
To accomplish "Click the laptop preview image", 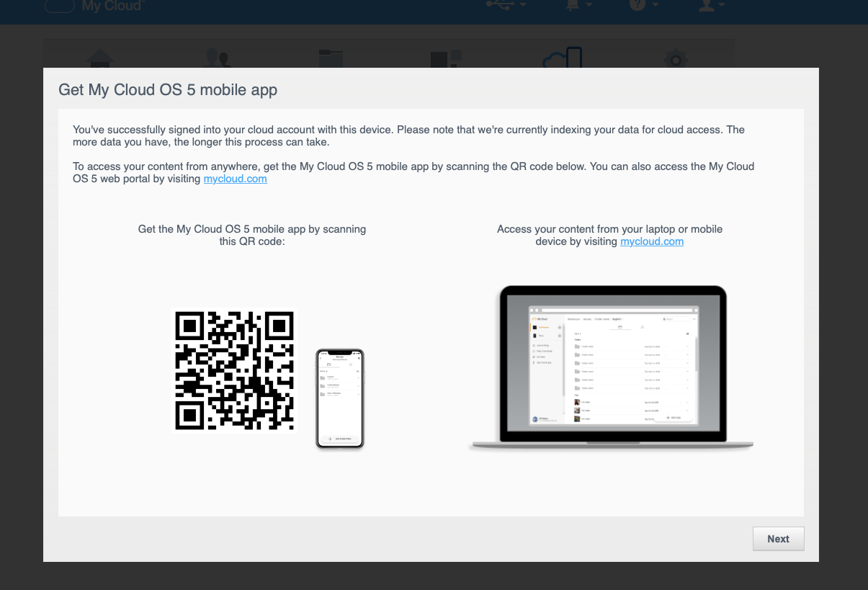I will 611,368.
